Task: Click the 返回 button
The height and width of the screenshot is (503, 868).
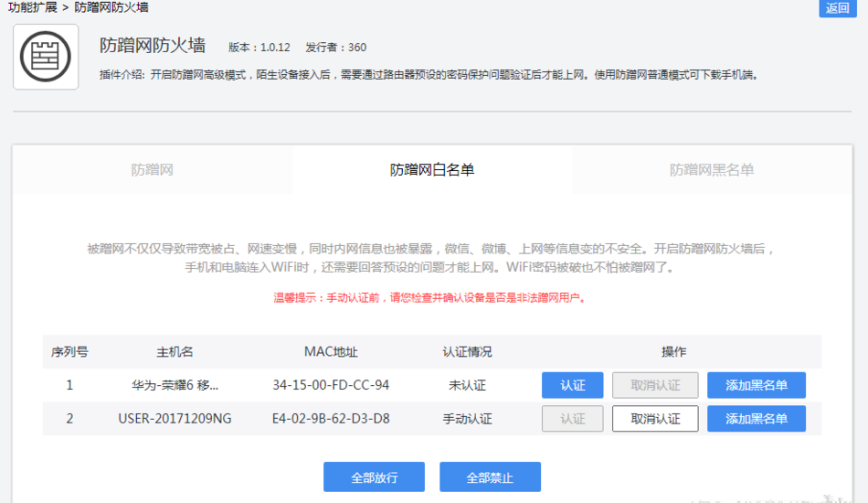Action: (838, 8)
